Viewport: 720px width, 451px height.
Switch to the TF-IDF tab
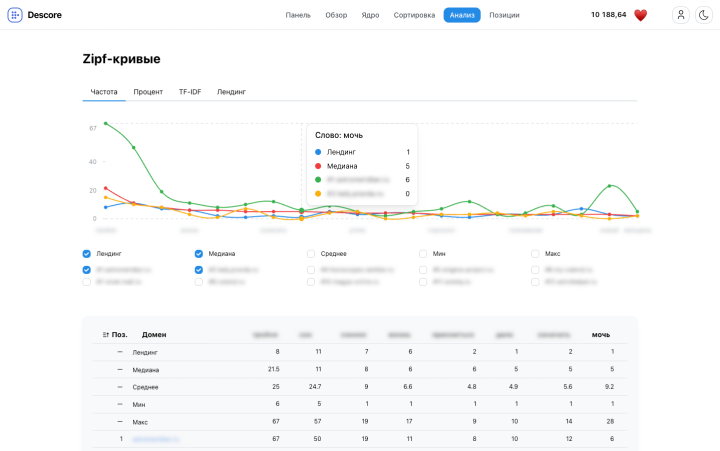coord(190,91)
